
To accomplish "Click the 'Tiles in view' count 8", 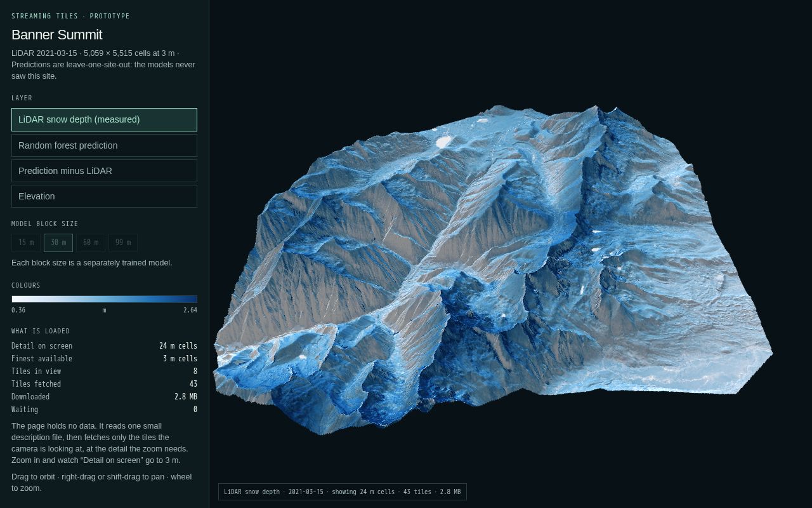I will coord(195,371).
